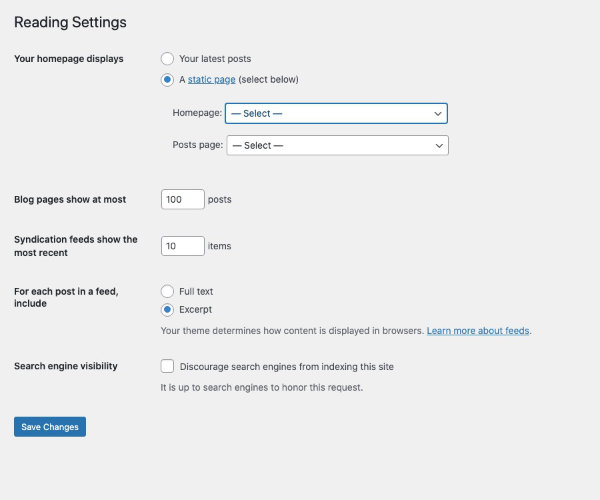Open the Homepage select dropdown
This screenshot has width=600, height=500.
pyautogui.click(x=336, y=113)
